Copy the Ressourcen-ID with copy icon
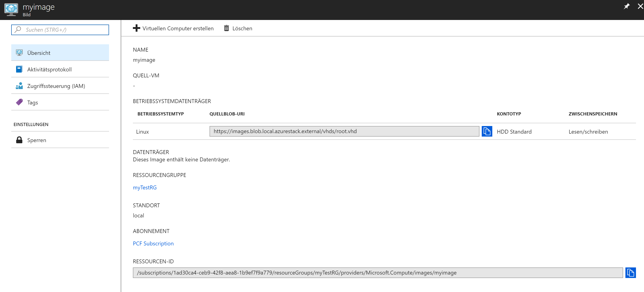 click(630, 272)
